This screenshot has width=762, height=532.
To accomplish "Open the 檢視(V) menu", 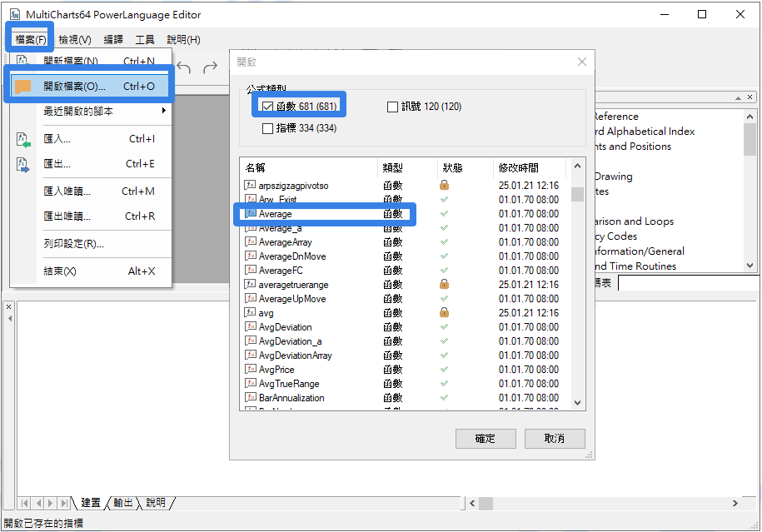I will 75,39.
